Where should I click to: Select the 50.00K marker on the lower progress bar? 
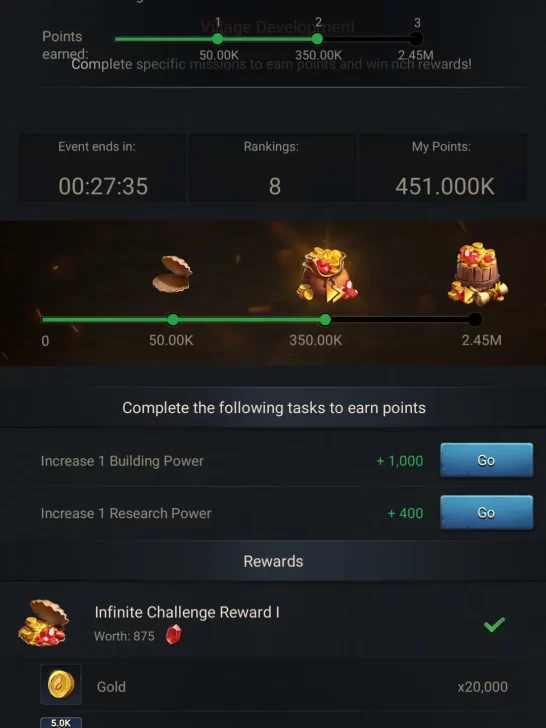[x=173, y=319]
